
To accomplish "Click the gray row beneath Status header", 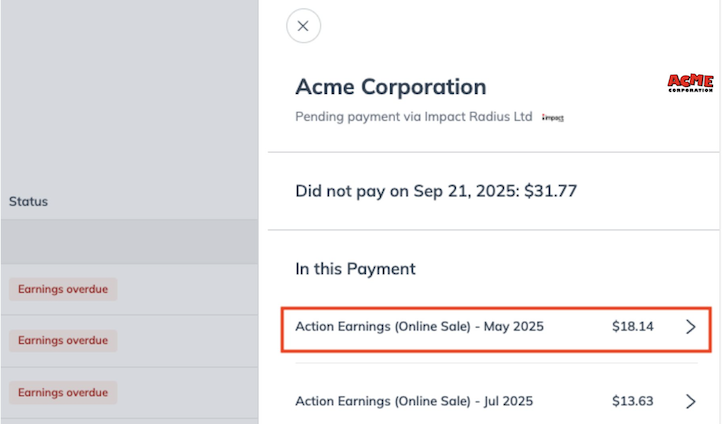I will 128,241.
